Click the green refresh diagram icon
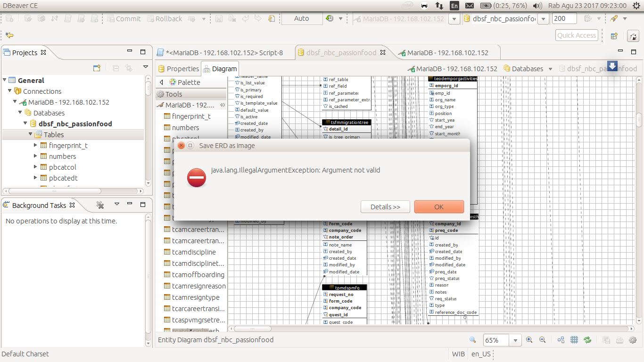The image size is (644, 362). [x=587, y=340]
